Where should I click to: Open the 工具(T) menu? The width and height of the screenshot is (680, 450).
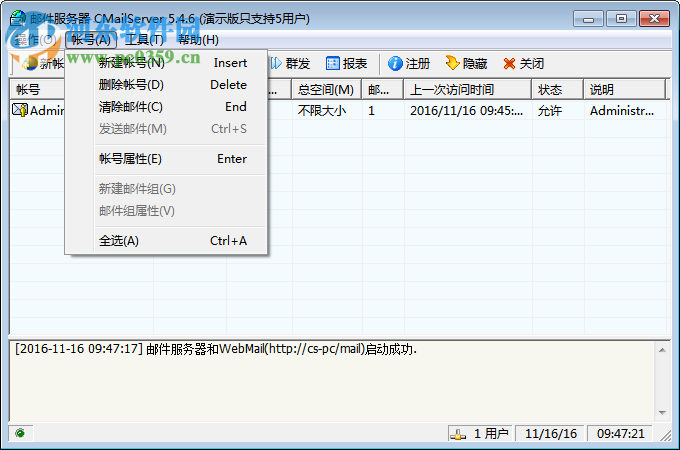(x=144, y=40)
